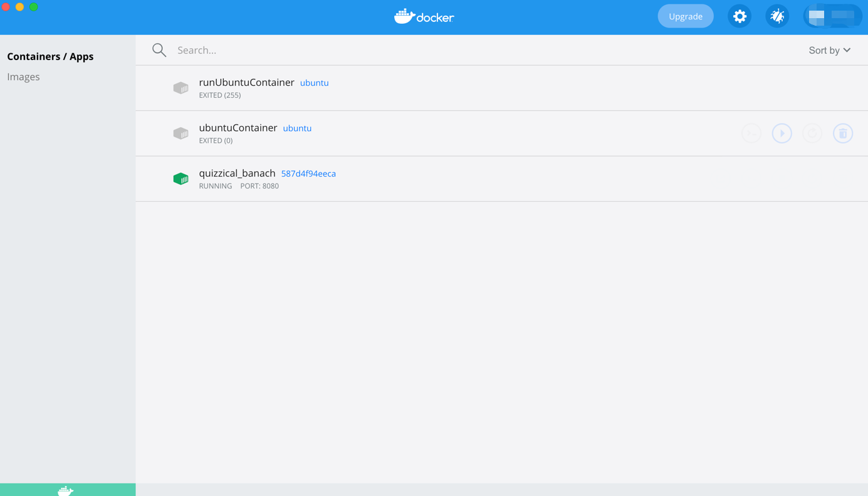The height and width of the screenshot is (496, 868).
Task: Click the 587d4f94eeca image link
Action: click(x=308, y=173)
